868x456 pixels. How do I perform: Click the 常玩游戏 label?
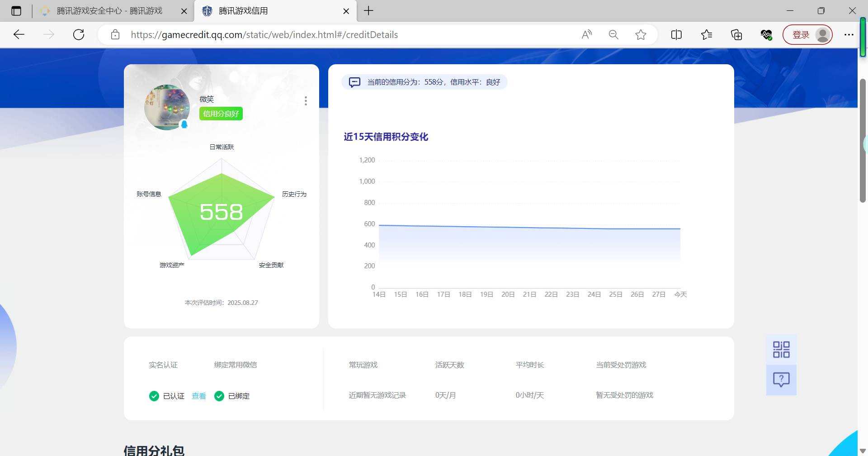point(363,365)
